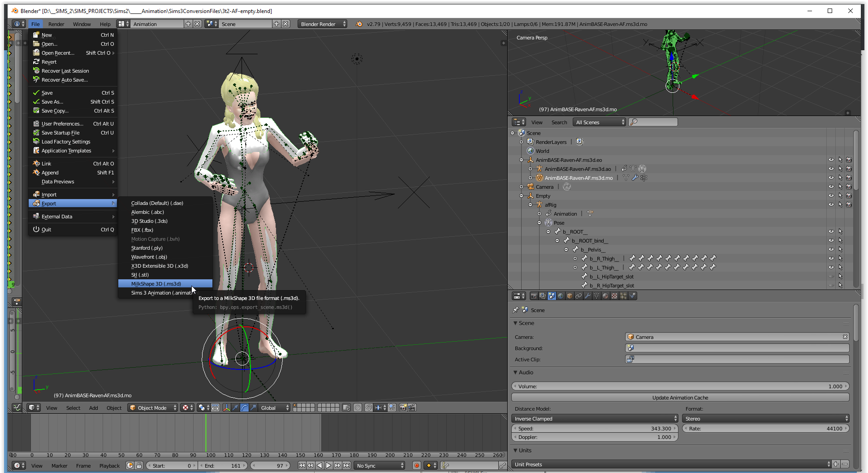The width and height of the screenshot is (868, 473).
Task: Open the Modifiers tab (wrench icon)
Action: (587, 296)
